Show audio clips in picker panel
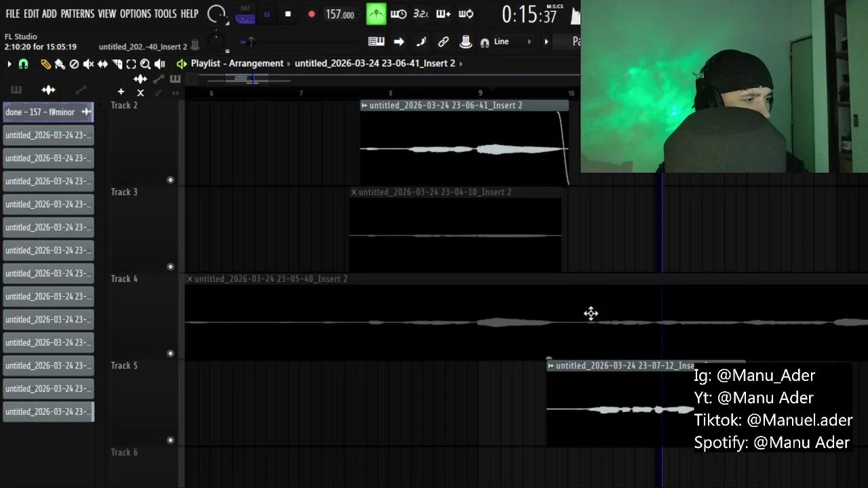Image resolution: width=868 pixels, height=488 pixels. (x=48, y=89)
